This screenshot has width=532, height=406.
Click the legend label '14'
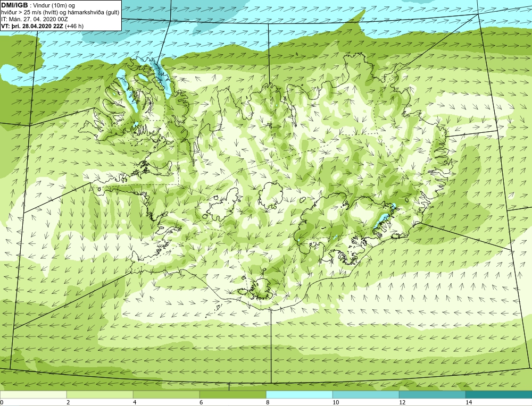pyautogui.click(x=469, y=402)
